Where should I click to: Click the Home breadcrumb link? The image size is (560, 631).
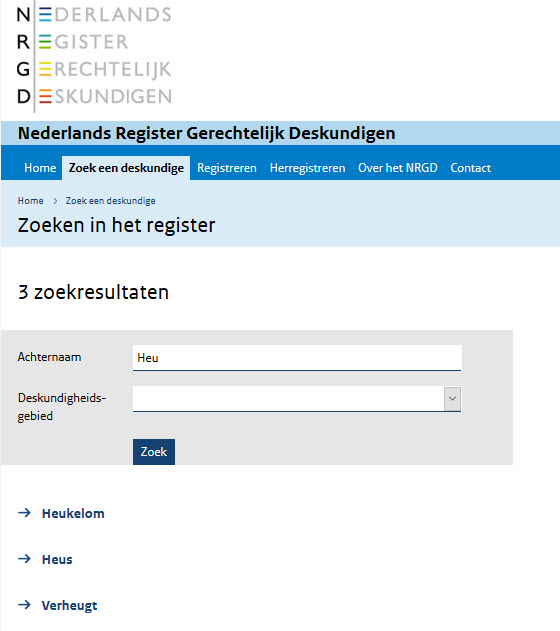[x=31, y=201]
